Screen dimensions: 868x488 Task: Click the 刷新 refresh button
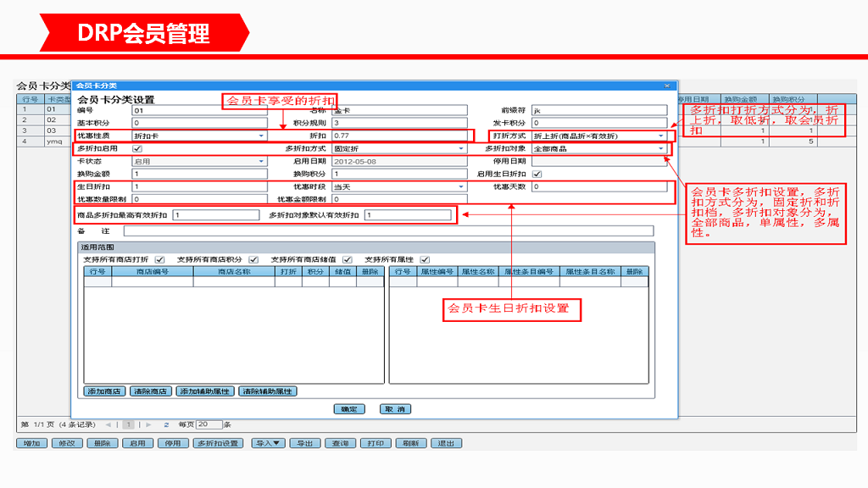pos(409,442)
